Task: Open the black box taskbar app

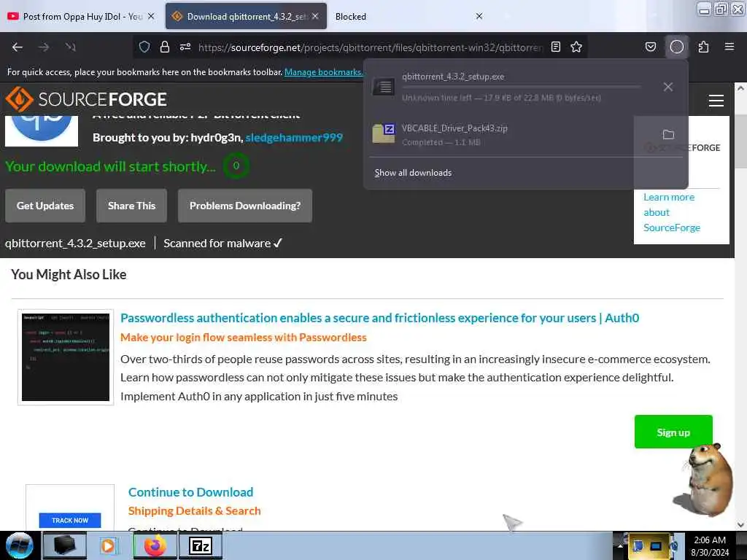Action: [65, 545]
